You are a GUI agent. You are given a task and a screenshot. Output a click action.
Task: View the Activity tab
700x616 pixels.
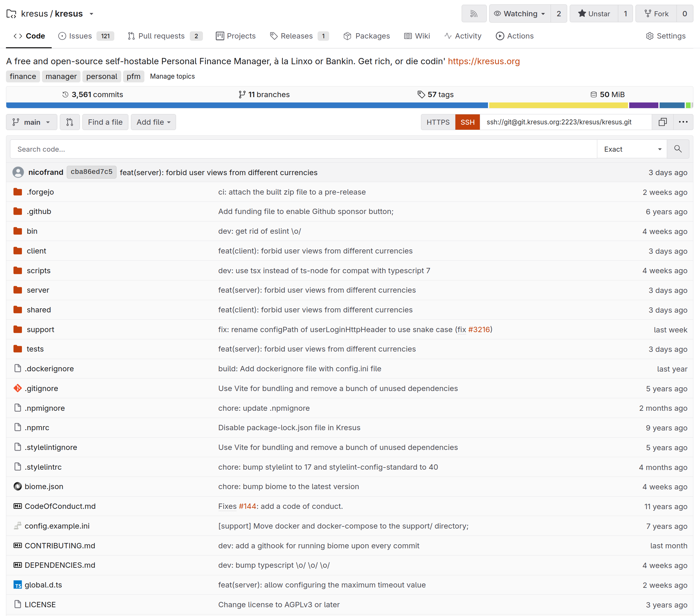(463, 36)
